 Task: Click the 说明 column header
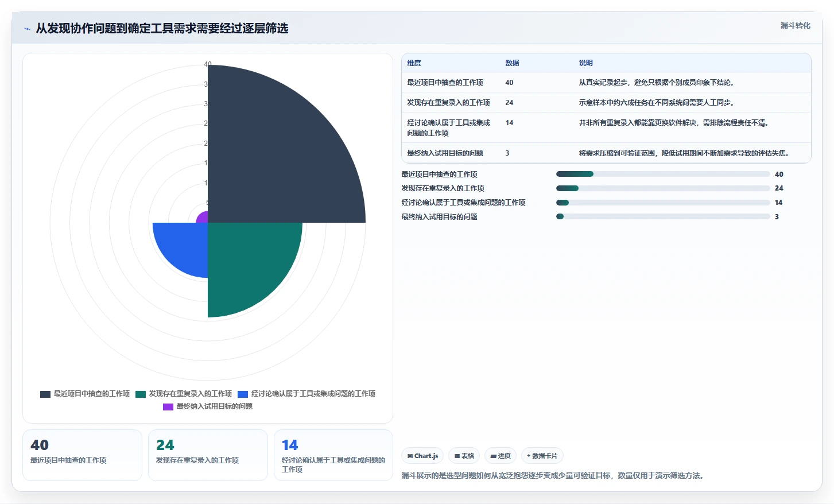pyautogui.click(x=585, y=63)
